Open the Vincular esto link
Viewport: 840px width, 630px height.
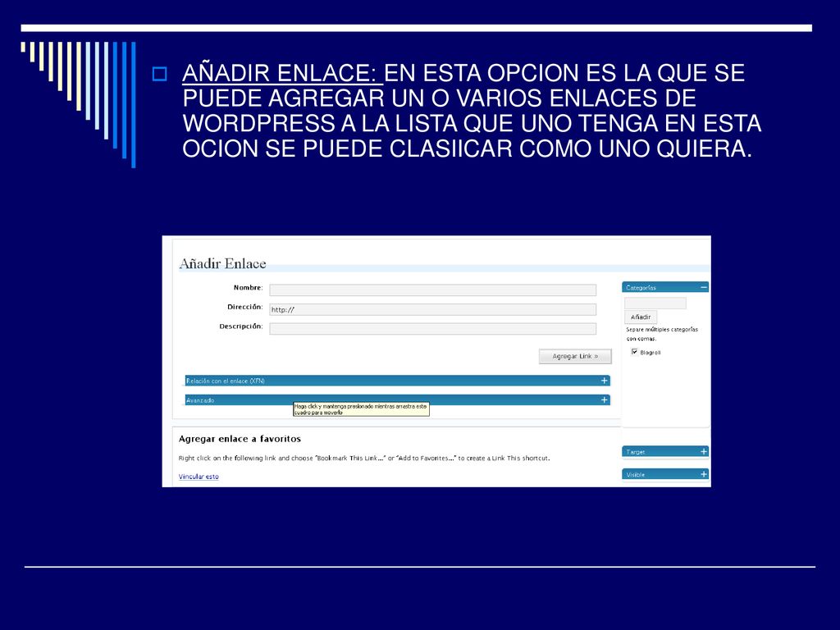pos(199,477)
